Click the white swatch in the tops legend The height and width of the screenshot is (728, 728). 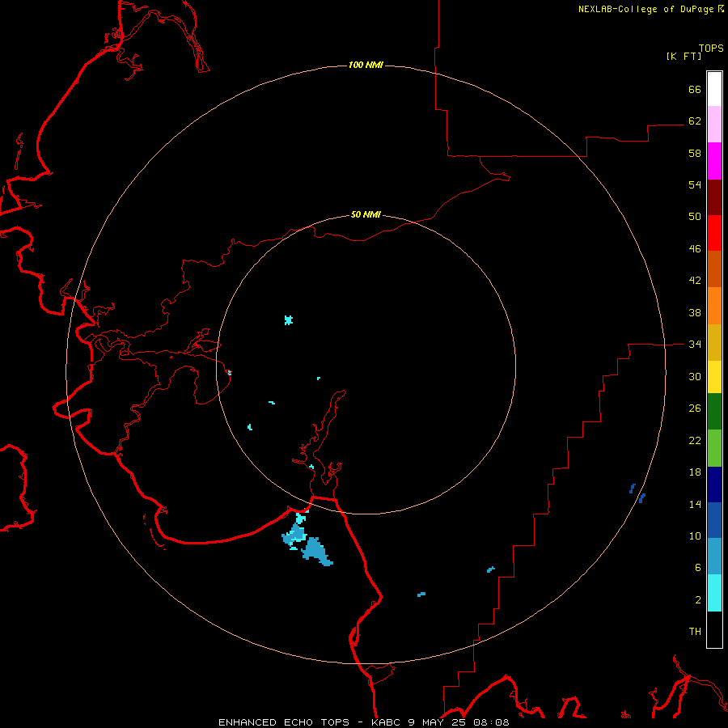pyautogui.click(x=714, y=89)
